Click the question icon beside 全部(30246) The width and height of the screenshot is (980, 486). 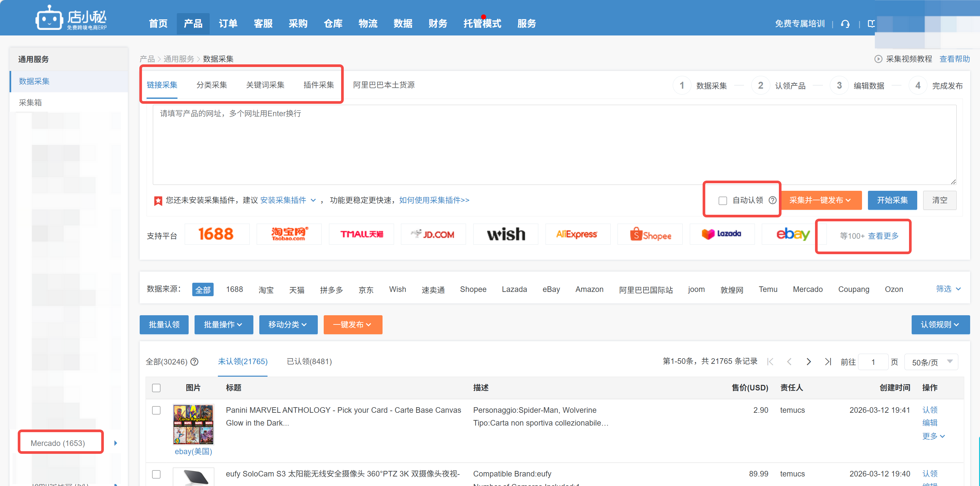[195, 362]
